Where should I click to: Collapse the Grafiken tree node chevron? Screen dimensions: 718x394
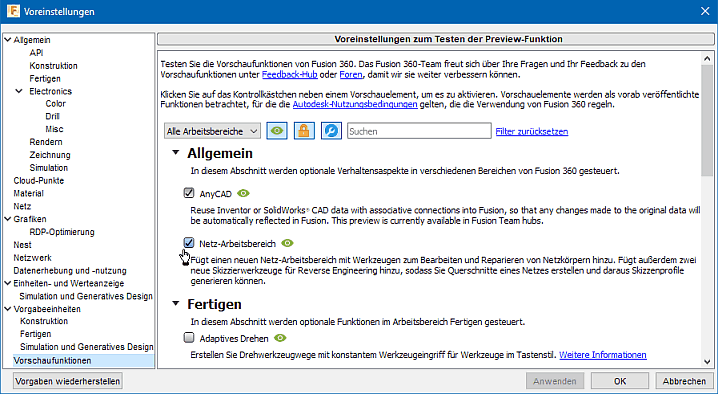8,219
